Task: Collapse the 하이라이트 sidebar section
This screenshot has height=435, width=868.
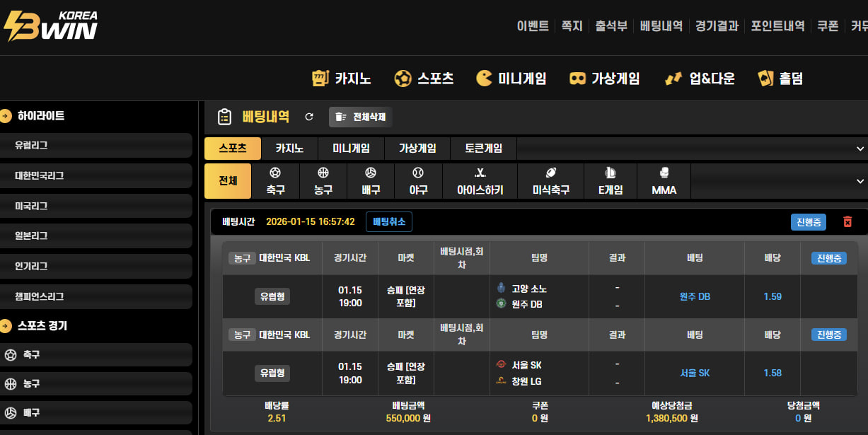Action: click(x=6, y=116)
